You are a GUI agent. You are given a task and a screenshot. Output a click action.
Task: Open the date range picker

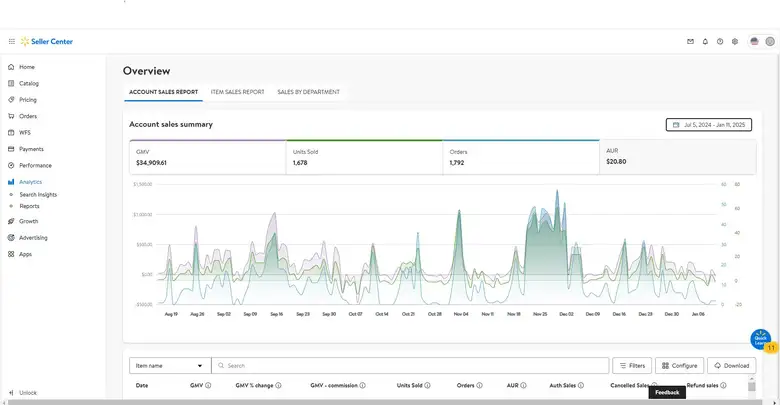(709, 125)
